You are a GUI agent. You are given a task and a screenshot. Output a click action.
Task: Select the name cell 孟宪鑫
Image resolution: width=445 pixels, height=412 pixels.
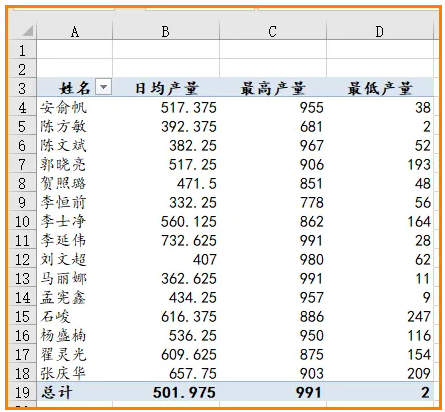(75, 297)
